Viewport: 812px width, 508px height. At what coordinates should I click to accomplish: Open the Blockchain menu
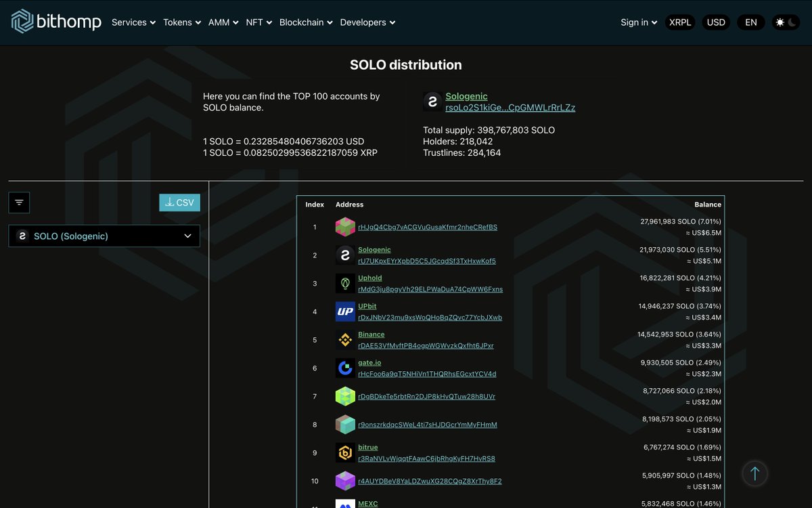coord(306,22)
